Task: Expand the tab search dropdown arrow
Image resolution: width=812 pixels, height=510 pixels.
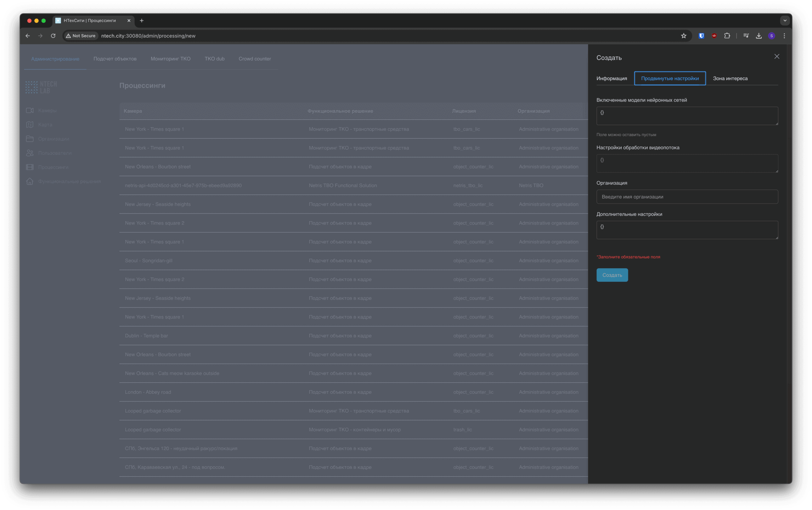Action: pyautogui.click(x=785, y=21)
